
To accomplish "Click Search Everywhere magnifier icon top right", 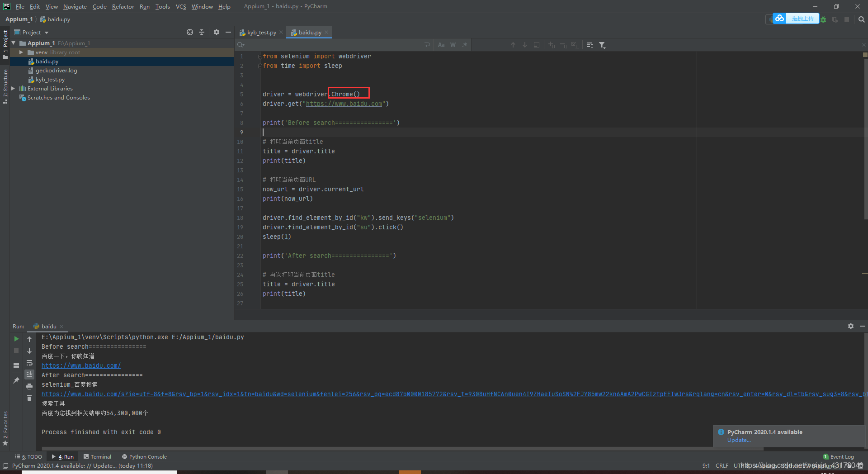I will [862, 19].
